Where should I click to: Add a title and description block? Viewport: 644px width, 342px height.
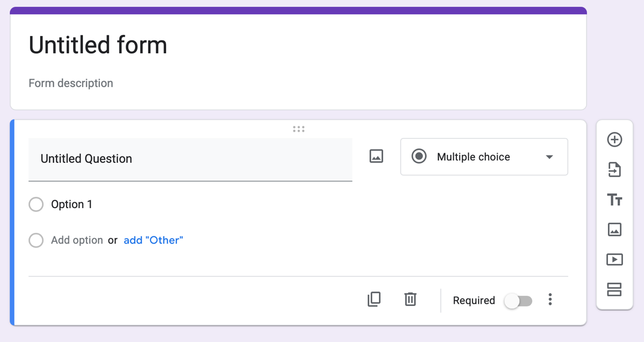614,200
